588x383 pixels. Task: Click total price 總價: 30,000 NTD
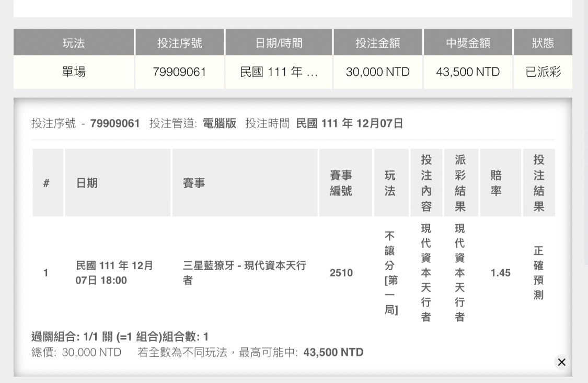(x=76, y=352)
